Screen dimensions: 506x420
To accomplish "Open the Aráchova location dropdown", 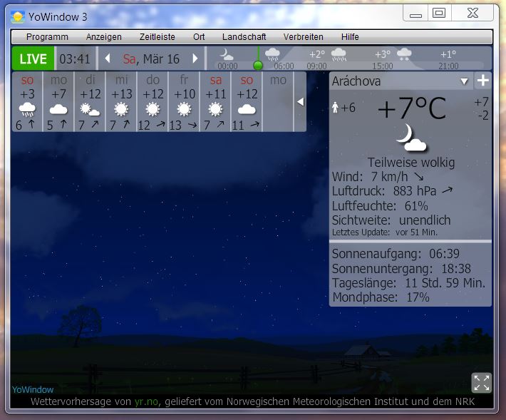I will tap(464, 81).
